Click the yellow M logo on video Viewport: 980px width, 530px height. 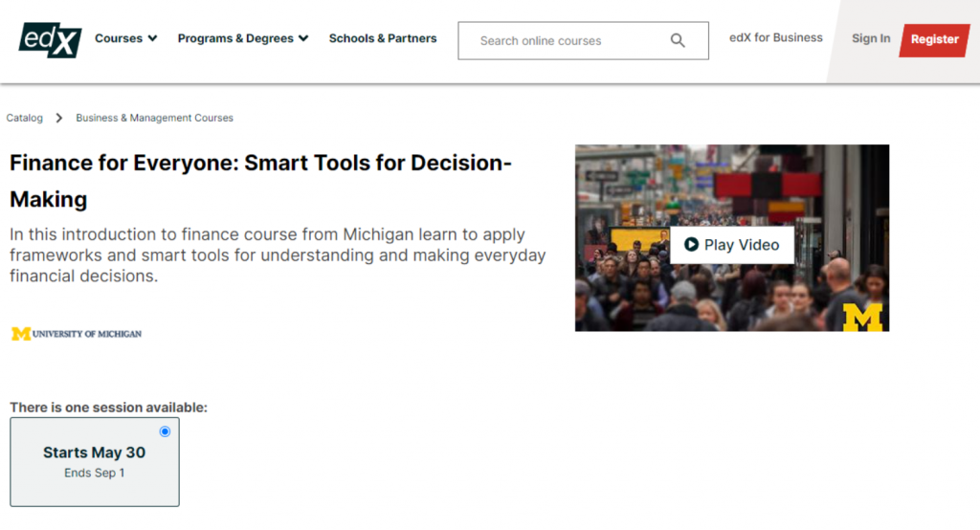[862, 317]
